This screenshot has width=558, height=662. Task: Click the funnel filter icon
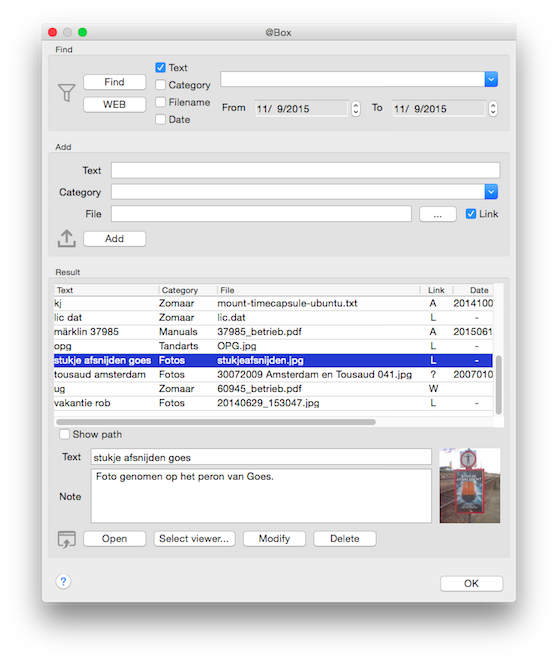point(66,92)
